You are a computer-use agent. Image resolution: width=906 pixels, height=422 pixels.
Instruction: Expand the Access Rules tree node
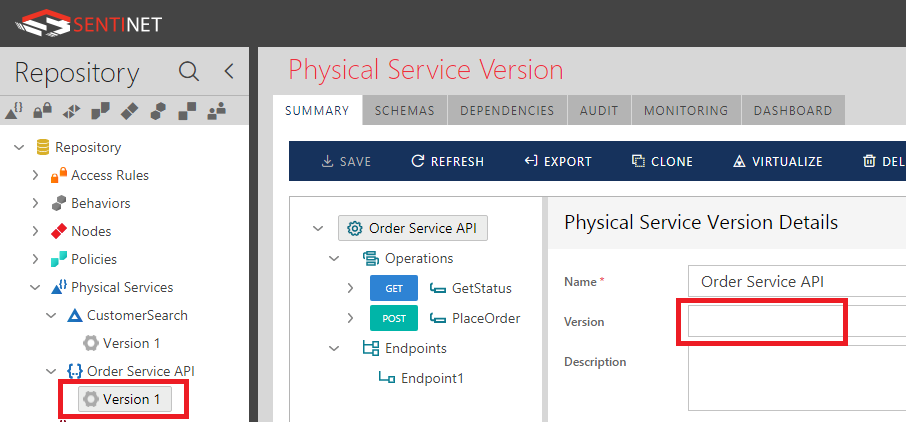click(x=35, y=175)
